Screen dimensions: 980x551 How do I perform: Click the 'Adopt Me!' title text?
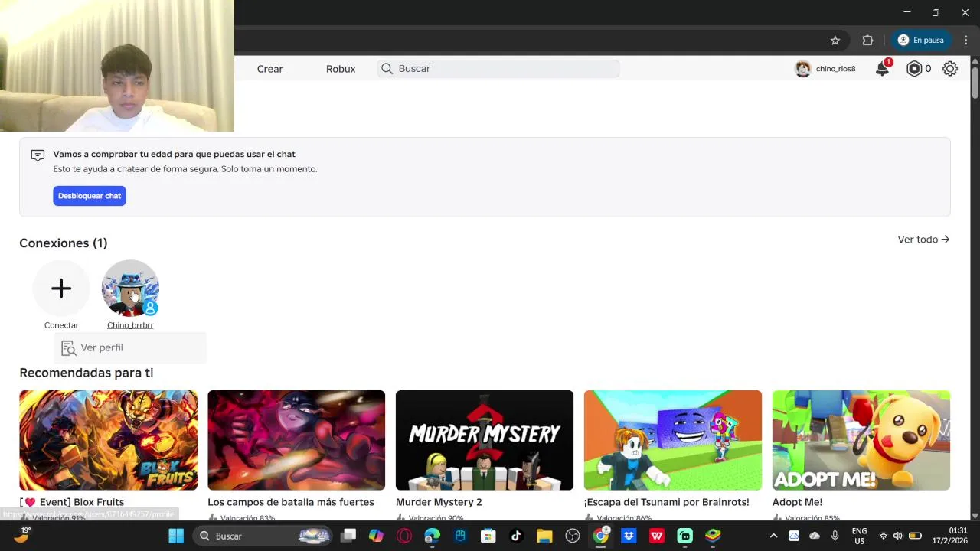[797, 502]
